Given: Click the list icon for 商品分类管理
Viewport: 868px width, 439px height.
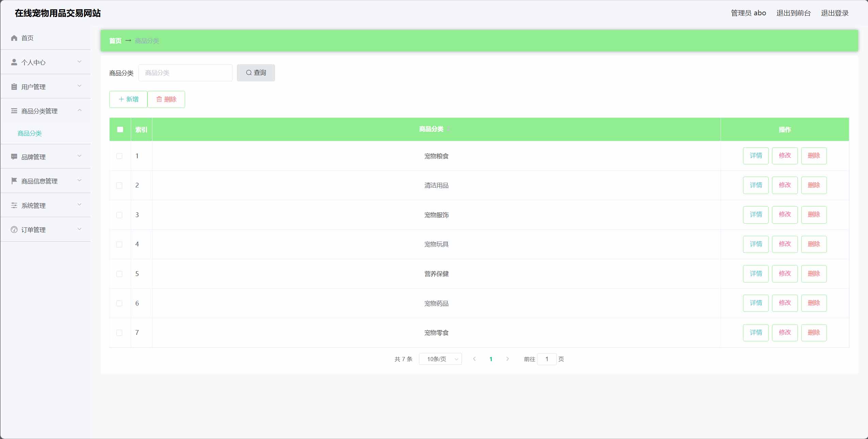Looking at the screenshot, I should (14, 111).
